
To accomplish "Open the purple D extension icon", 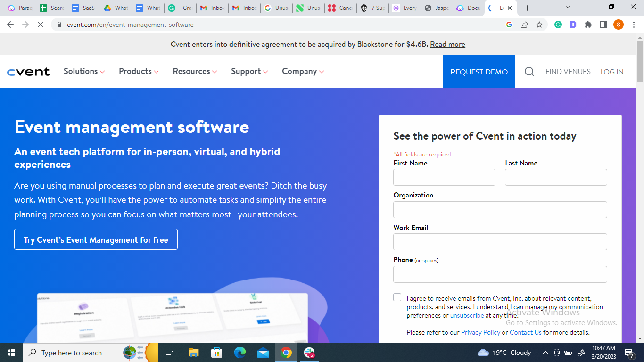I will pos(573,25).
